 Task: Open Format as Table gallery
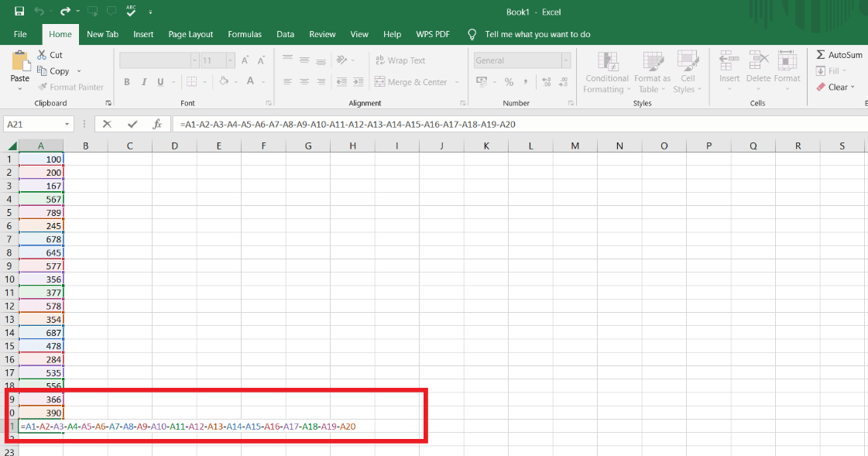coord(652,72)
